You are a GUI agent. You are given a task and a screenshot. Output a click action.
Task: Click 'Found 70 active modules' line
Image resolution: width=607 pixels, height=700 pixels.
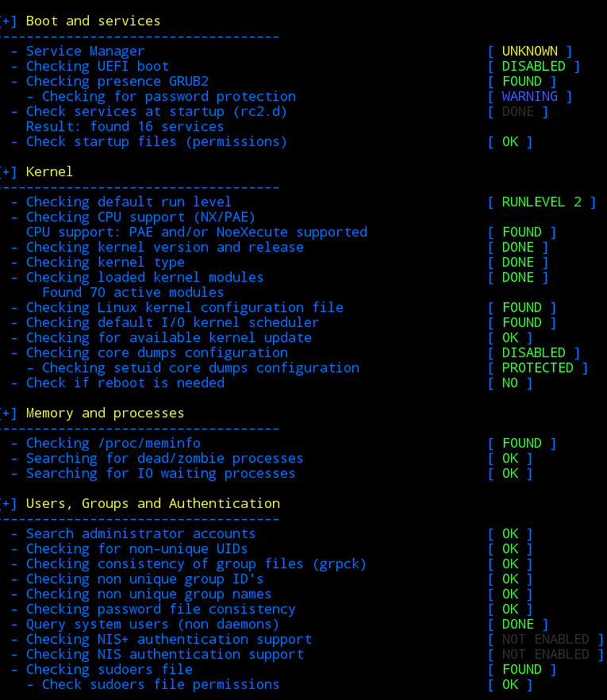click(133, 293)
